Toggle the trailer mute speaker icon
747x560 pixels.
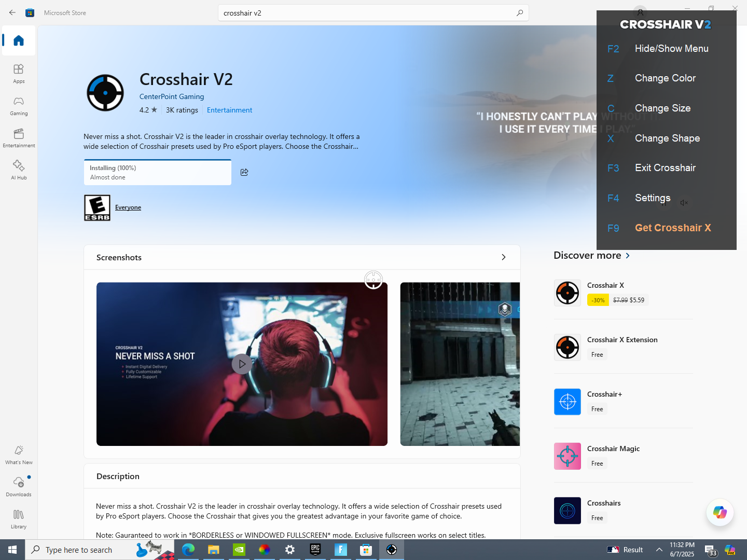click(684, 203)
